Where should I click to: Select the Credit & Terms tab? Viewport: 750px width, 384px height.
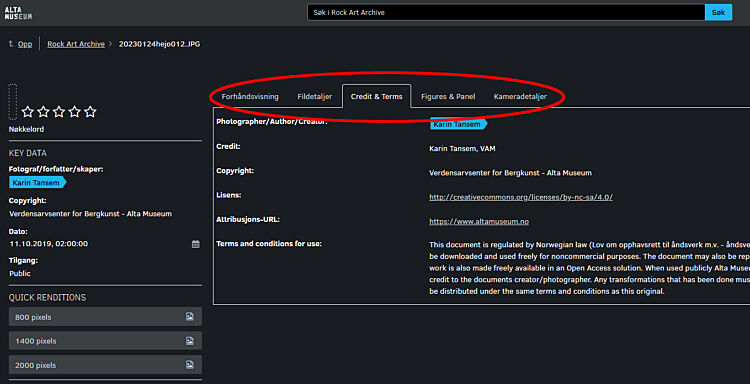click(376, 97)
